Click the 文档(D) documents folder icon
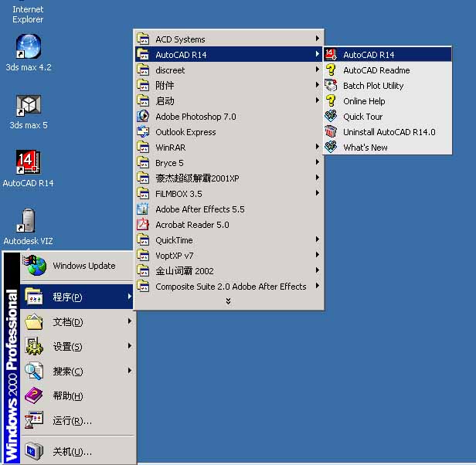Viewport: 476px width, 465px height. [34, 322]
